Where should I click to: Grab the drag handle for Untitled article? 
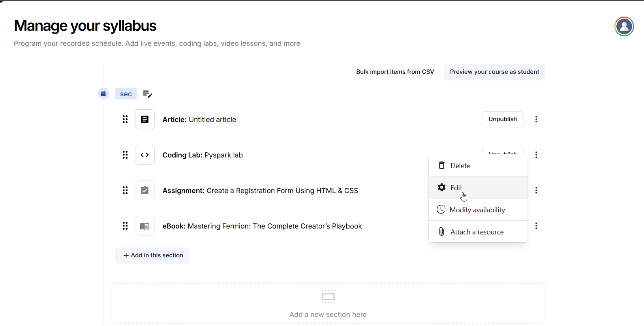(x=125, y=119)
